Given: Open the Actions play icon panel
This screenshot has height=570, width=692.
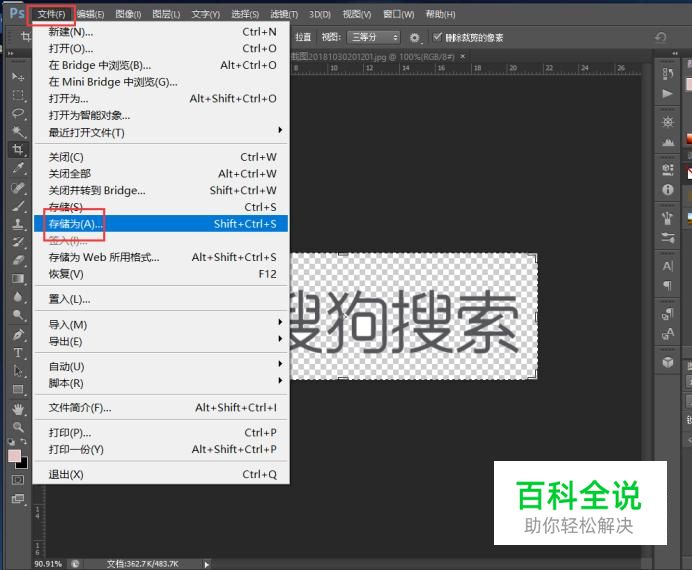Looking at the screenshot, I should point(668,94).
